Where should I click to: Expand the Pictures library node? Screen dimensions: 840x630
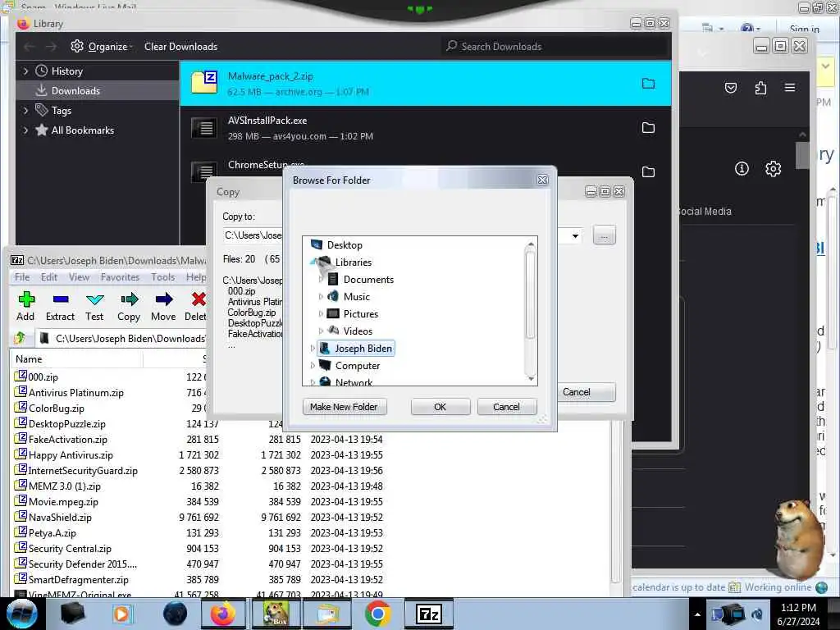[321, 314]
